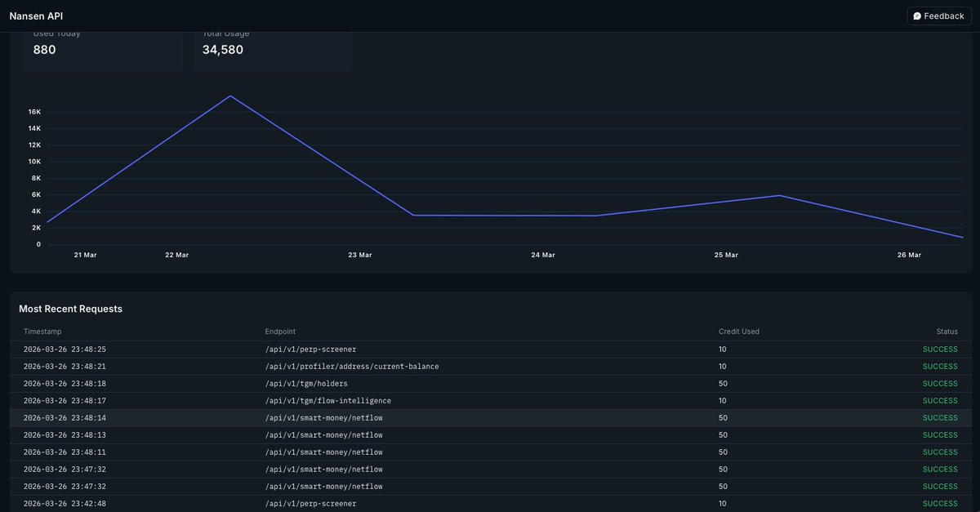Click the 25 Mar axis label
Screen dimensions: 980x512
tap(726, 256)
